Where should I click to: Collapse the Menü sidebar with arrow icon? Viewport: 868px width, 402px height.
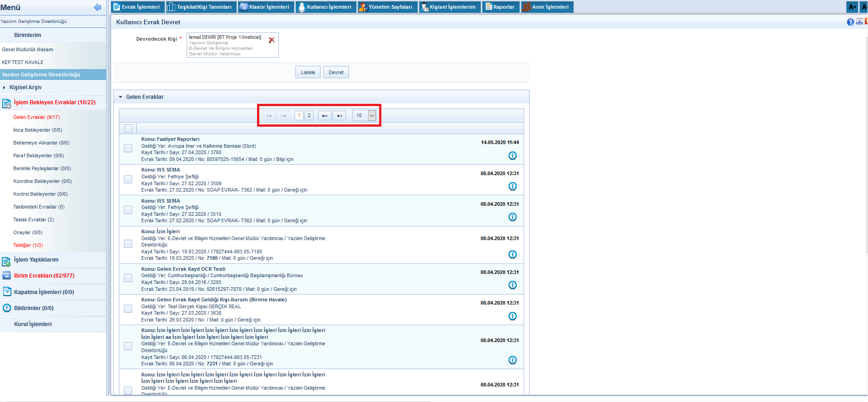[97, 7]
